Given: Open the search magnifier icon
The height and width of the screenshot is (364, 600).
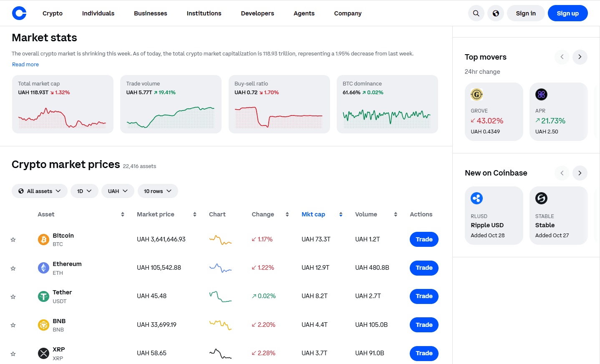Looking at the screenshot, I should (476, 13).
